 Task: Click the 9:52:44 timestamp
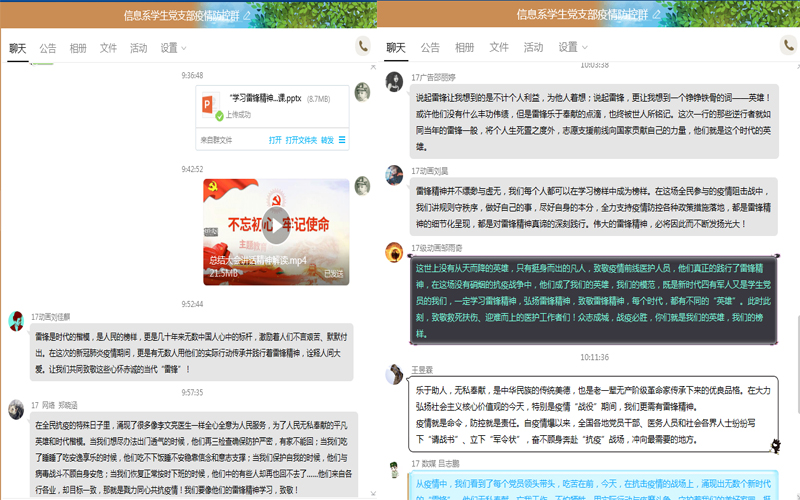coord(192,304)
